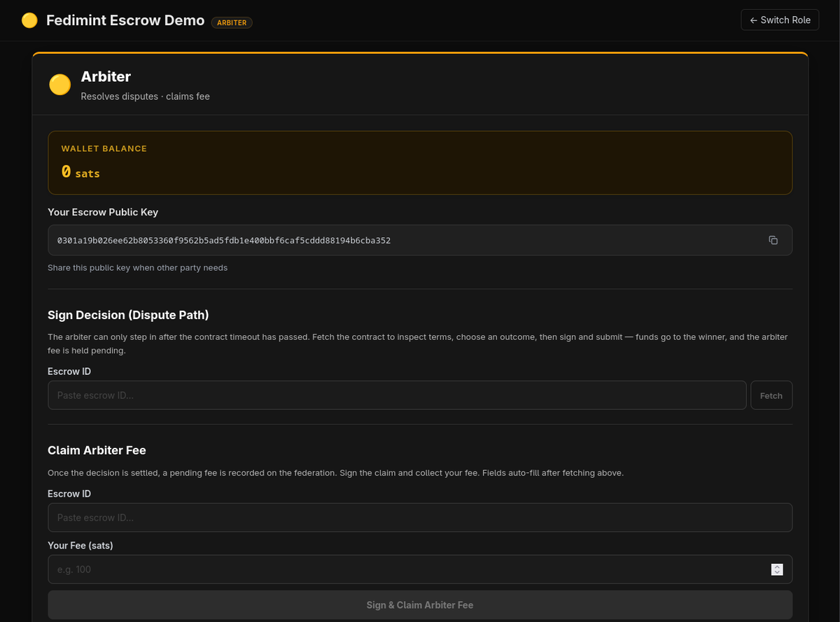Click the Your Fee (sats) input
This screenshot has height=622, width=840.
pos(420,570)
